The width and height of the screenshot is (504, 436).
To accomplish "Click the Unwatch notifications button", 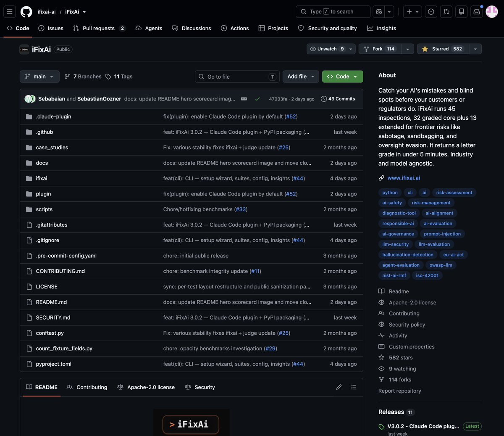I will coord(332,49).
